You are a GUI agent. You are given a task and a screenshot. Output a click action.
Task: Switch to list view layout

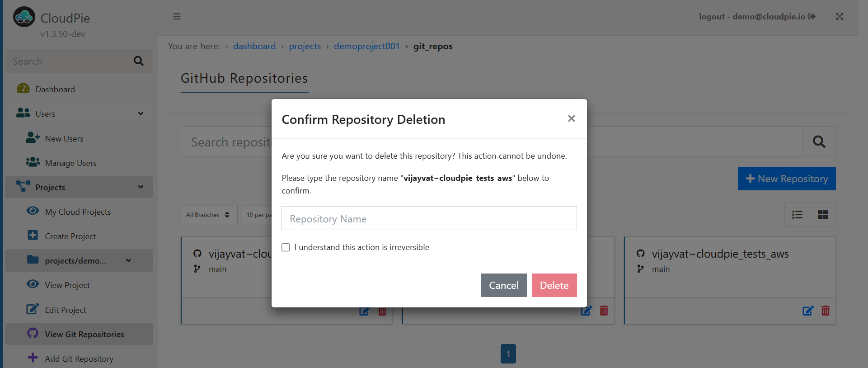798,215
